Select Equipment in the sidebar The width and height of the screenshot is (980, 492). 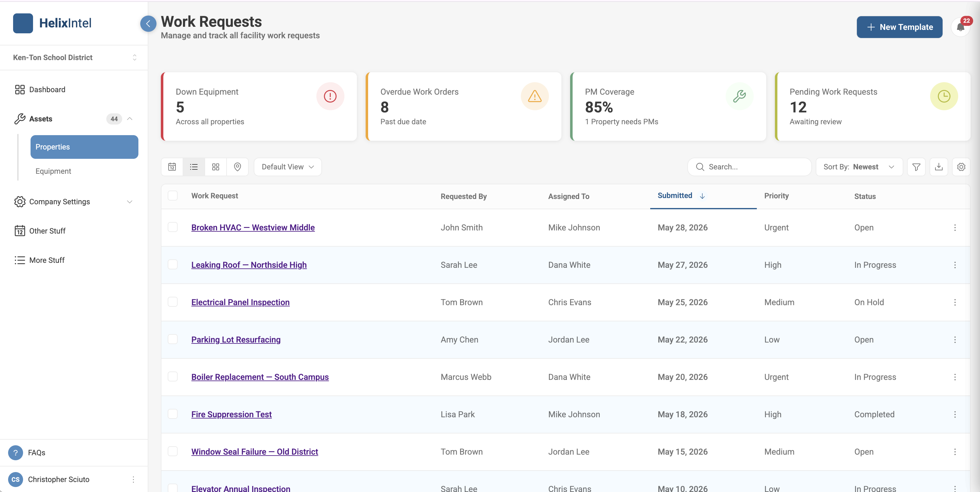[53, 171]
